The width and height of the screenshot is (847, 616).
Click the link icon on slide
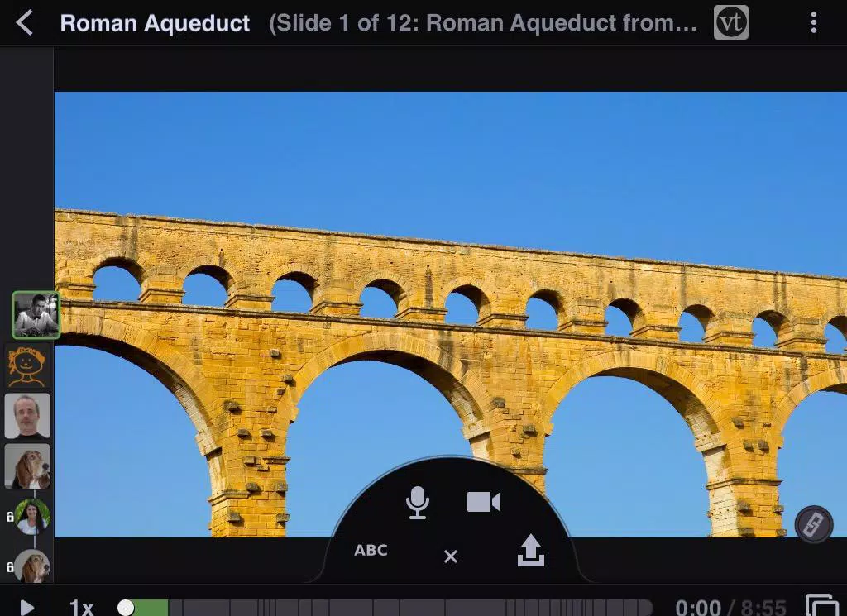coord(814,524)
